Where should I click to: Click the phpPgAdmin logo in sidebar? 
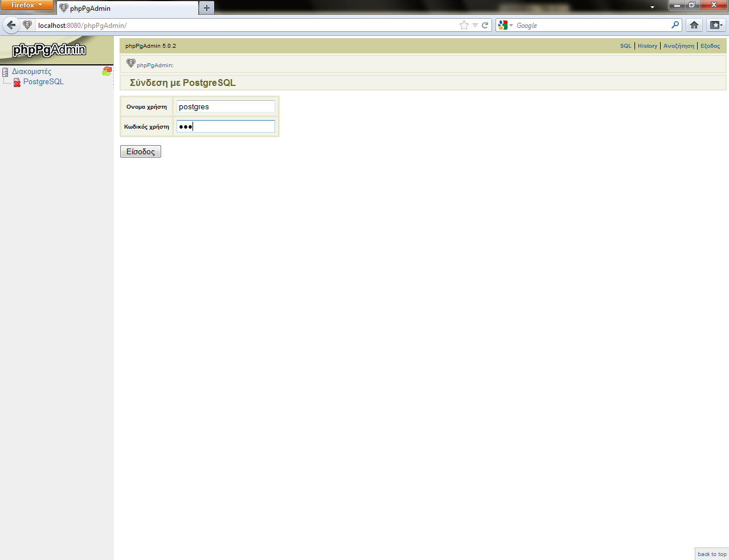tap(50, 50)
